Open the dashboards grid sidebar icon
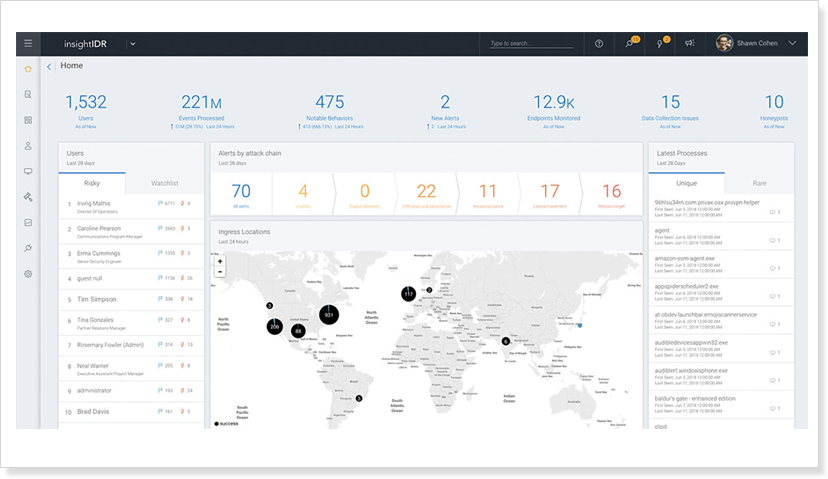This screenshot has height=479, width=828. 28,120
